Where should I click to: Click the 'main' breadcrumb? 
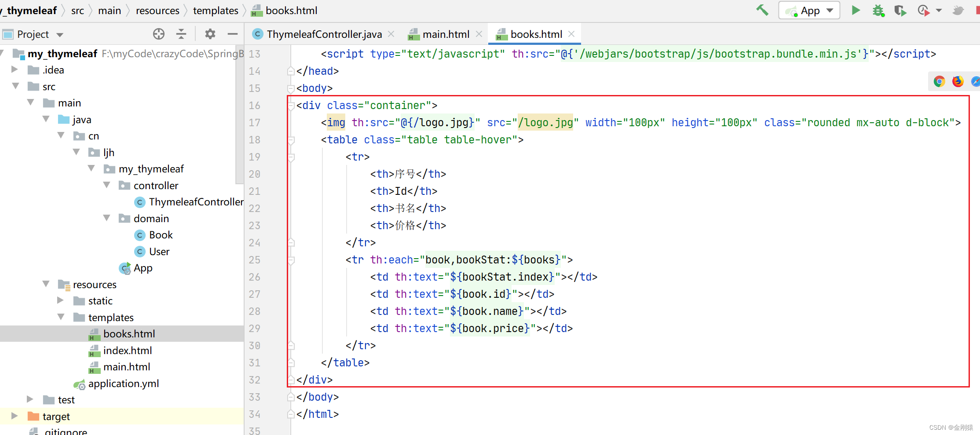(110, 11)
